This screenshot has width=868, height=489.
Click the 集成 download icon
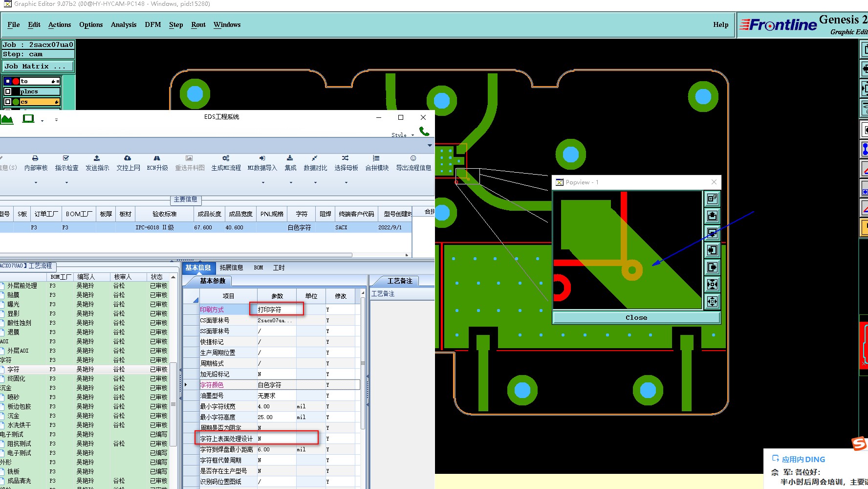[x=290, y=158]
